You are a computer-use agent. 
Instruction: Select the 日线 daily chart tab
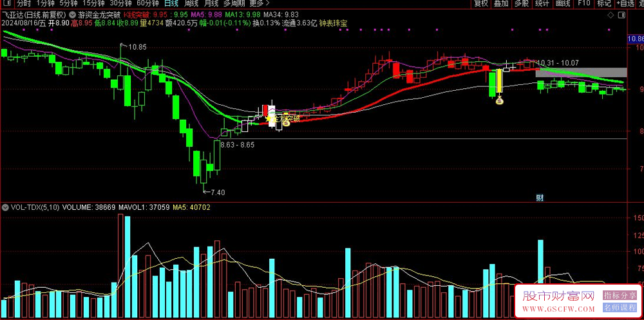pyautogui.click(x=171, y=4)
